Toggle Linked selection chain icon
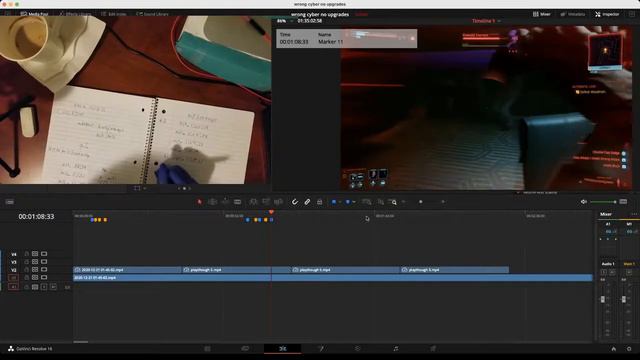Screen dimensions: 640x360 click(x=307, y=202)
